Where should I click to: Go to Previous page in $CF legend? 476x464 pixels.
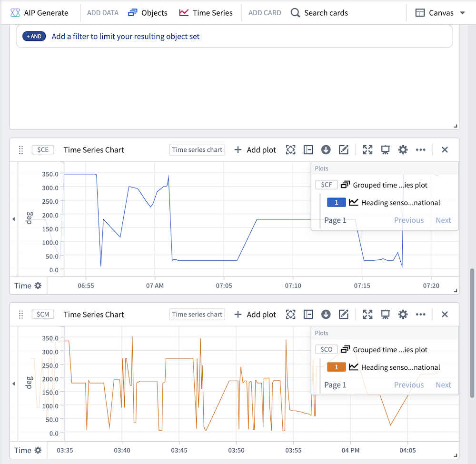tap(408, 220)
